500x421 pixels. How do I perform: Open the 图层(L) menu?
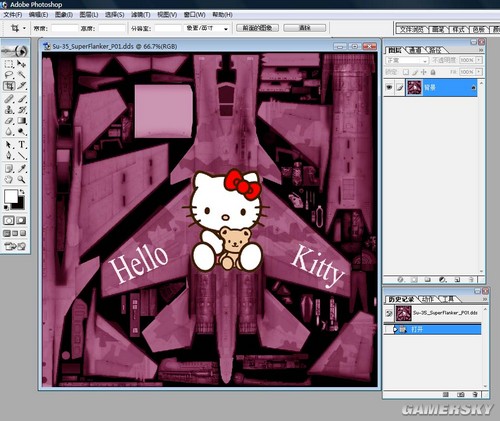89,15
